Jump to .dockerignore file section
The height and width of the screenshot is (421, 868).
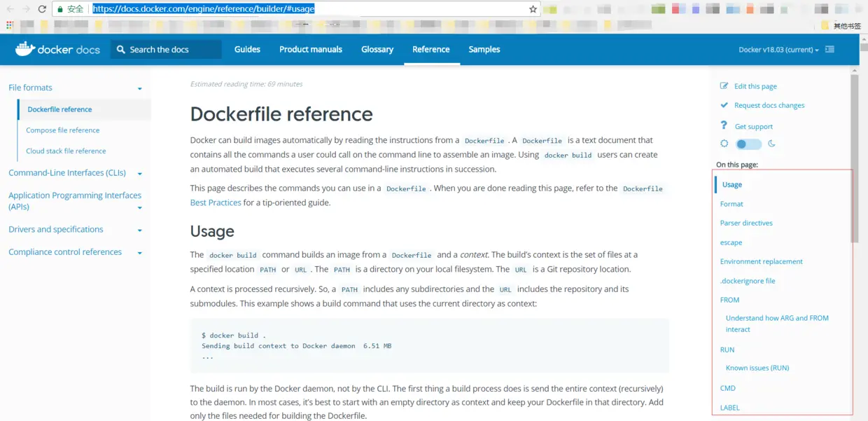coord(748,281)
